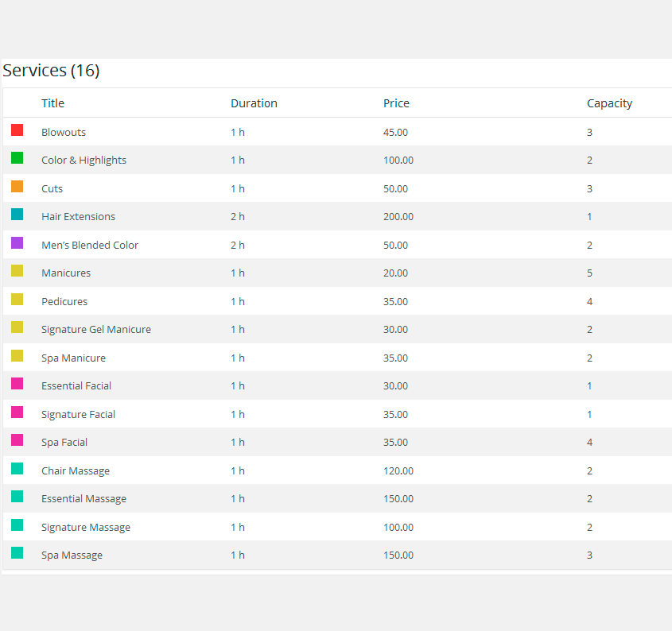Image resolution: width=672 pixels, height=631 pixels.
Task: Open the Spa Massage service row
Action: [x=72, y=556]
